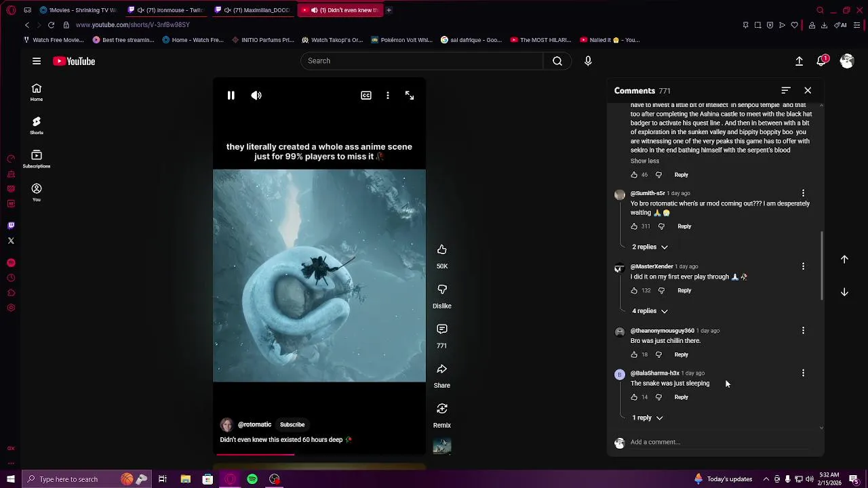Screen dimensions: 868x488
Task: Open the YouTube account avatar menu
Action: pos(847,61)
